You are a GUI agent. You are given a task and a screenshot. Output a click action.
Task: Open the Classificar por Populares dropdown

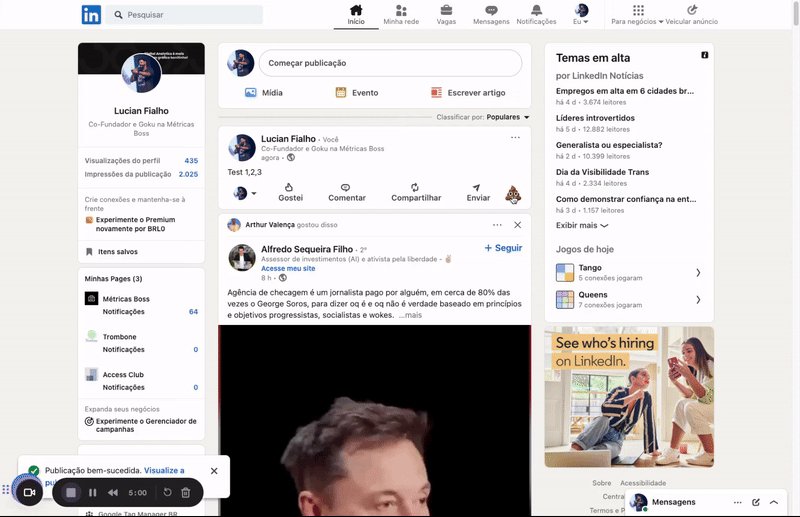pyautogui.click(x=483, y=117)
